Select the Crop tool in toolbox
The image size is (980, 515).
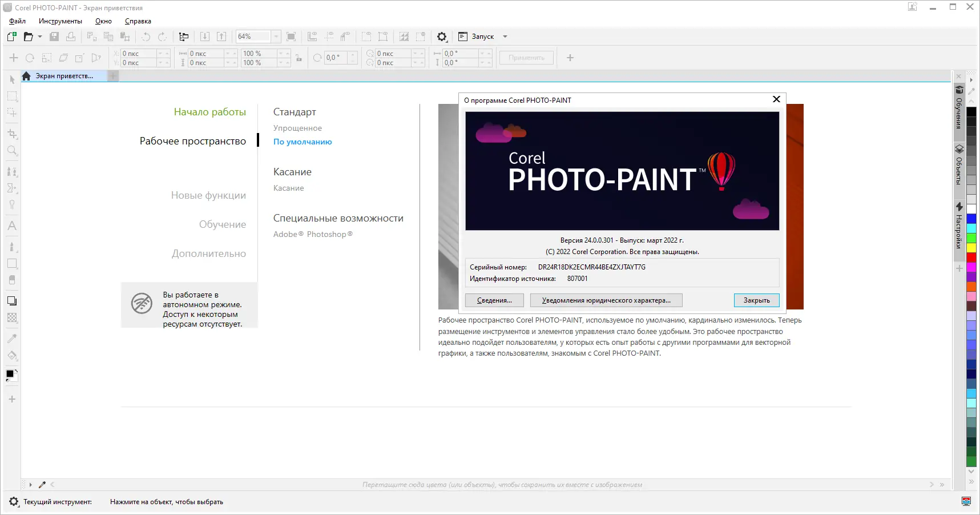(12, 134)
